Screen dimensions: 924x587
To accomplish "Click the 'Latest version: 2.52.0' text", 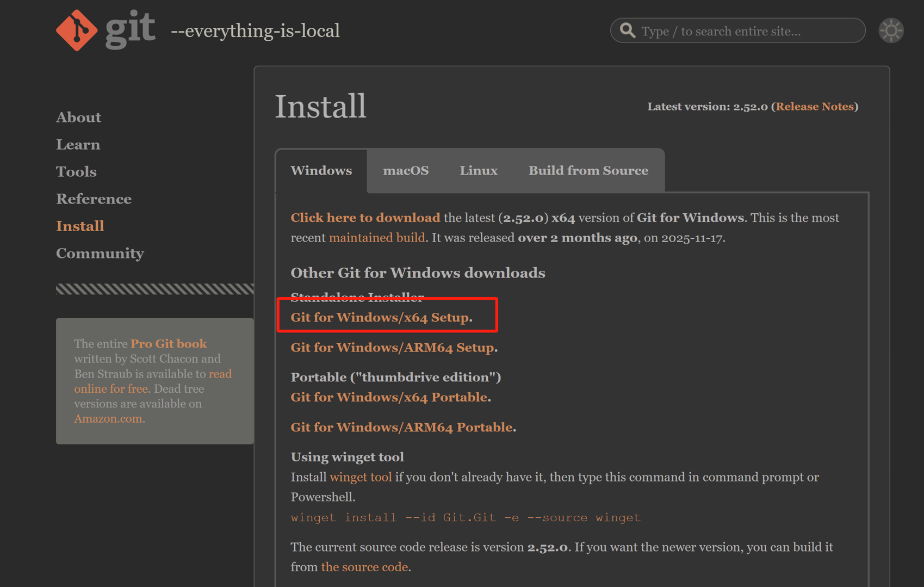I will [x=707, y=107].
